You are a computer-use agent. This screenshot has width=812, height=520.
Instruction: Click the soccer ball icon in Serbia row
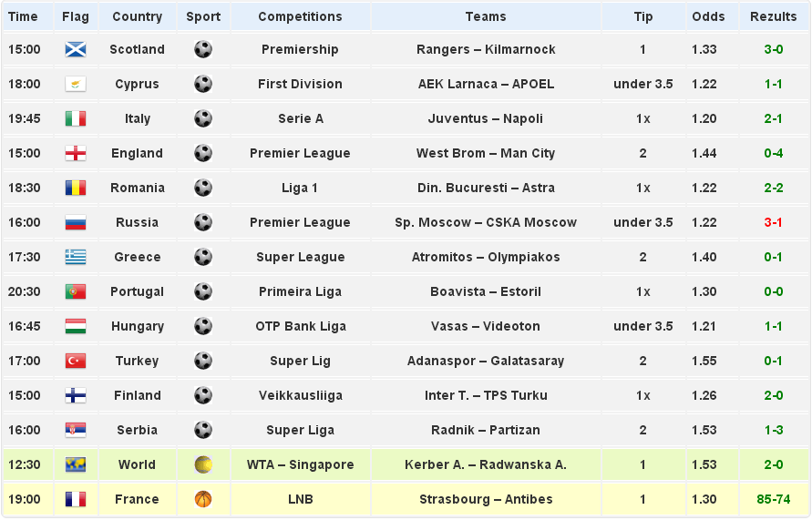click(203, 430)
